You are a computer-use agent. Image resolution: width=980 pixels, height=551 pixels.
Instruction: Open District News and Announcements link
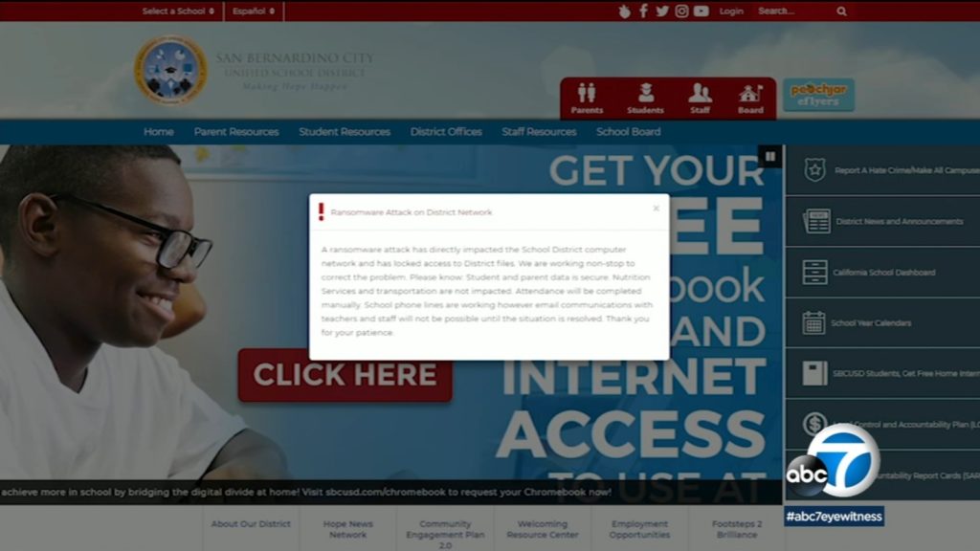(900, 221)
